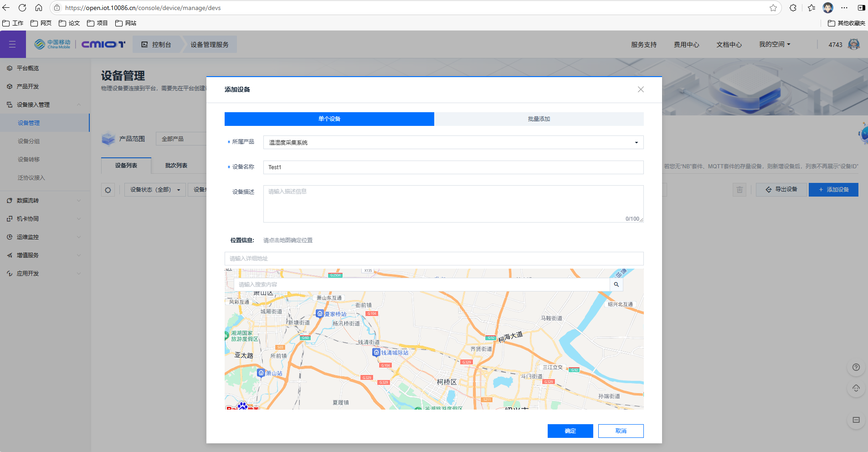The width and height of the screenshot is (868, 452).
Task: Open the 平台概览 sidebar icon
Action: [x=9, y=68]
